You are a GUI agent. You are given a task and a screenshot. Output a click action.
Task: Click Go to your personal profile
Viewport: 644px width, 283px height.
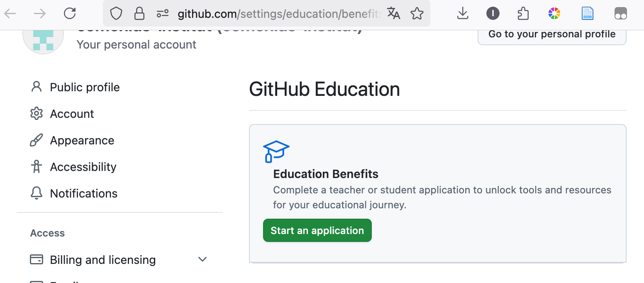[551, 34]
